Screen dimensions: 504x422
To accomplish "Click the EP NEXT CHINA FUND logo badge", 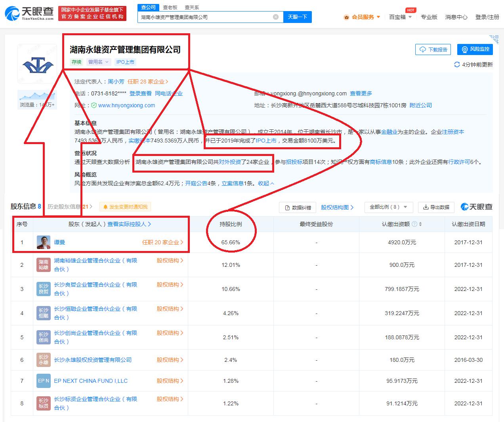I will coord(43,381).
